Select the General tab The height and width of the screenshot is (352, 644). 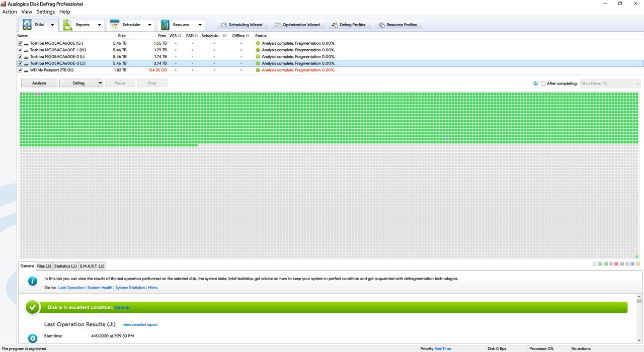[27, 266]
